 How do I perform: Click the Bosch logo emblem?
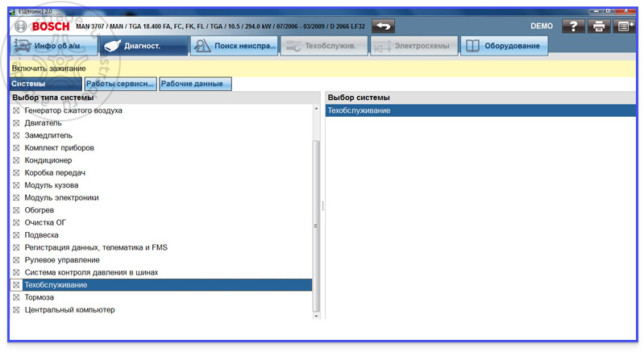tap(20, 27)
